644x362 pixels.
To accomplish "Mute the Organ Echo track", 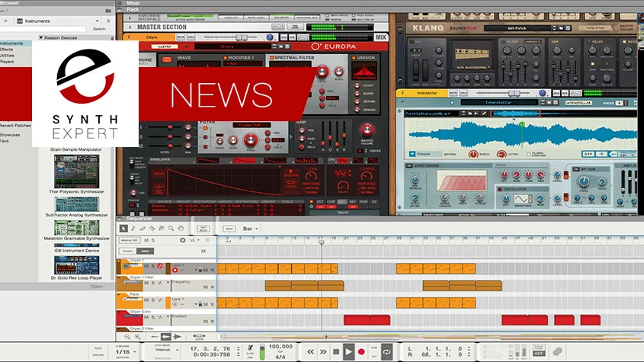I will (x=146, y=317).
